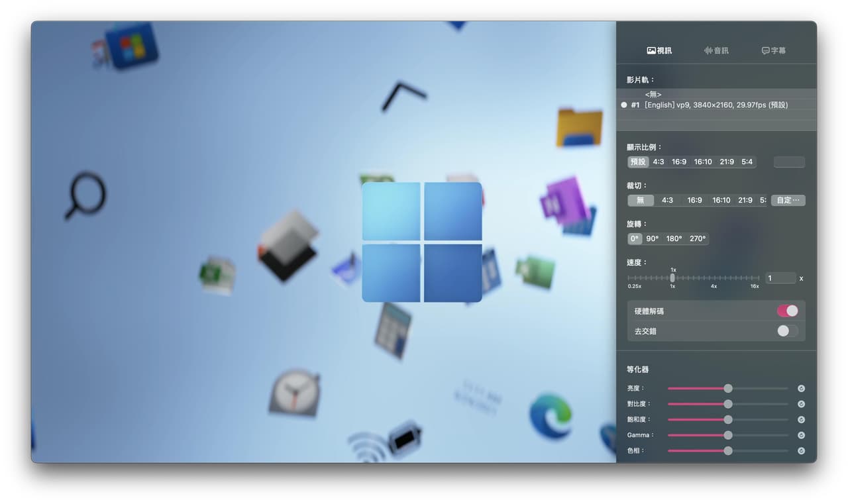848x504 pixels.
Task: Reset the 亮度 brightness equalizer value
Action: pyautogui.click(x=801, y=389)
